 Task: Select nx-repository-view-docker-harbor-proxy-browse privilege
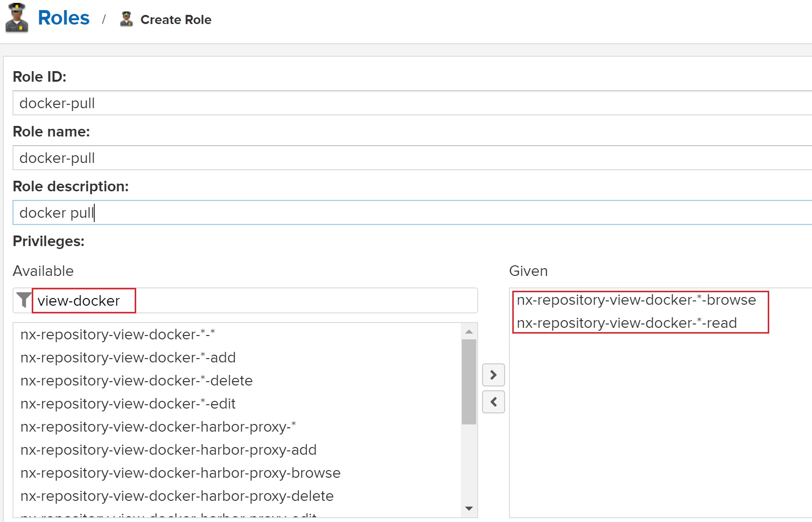click(x=238, y=473)
